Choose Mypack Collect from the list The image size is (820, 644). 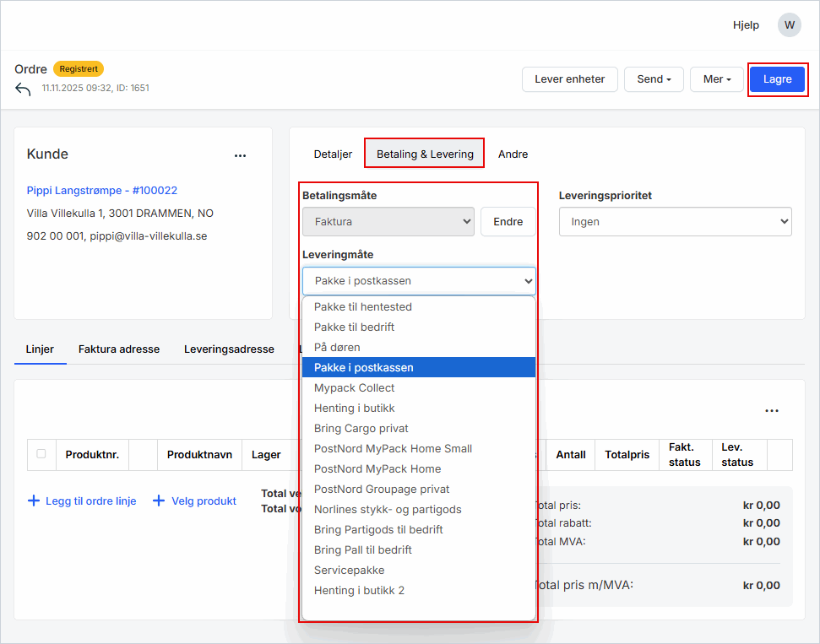tap(354, 387)
